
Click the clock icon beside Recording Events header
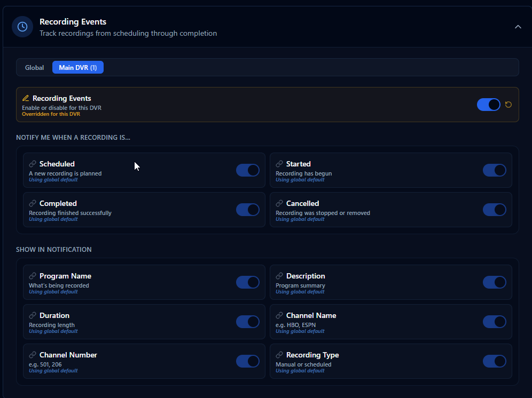tap(22, 27)
